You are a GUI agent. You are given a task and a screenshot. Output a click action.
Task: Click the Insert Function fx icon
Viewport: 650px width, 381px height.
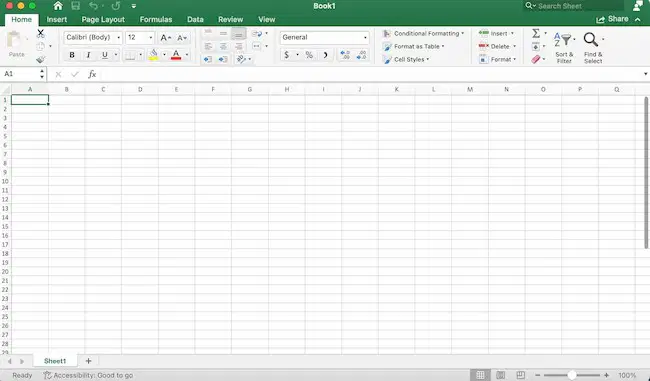click(92, 74)
